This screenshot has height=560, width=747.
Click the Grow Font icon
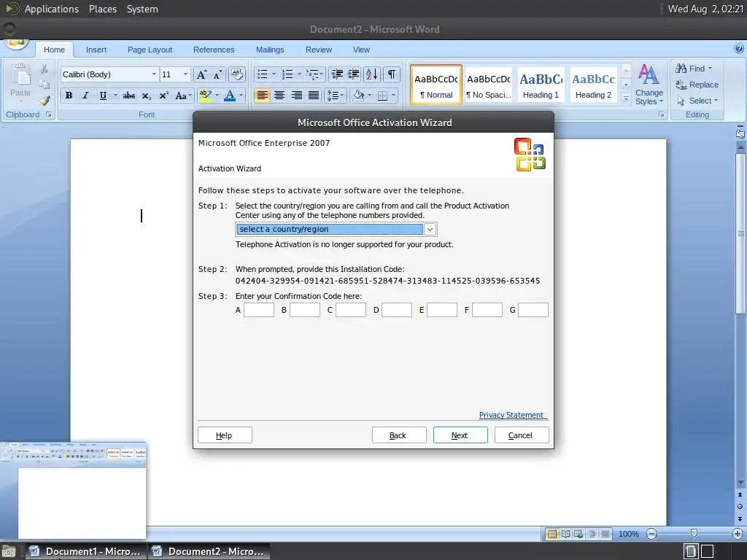pyautogui.click(x=201, y=74)
